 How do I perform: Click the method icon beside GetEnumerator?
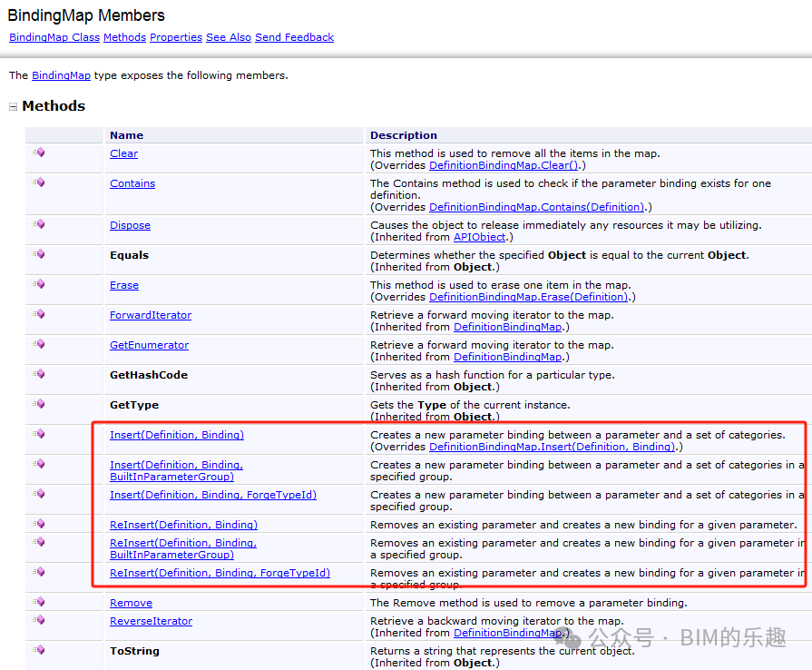pos(39,344)
